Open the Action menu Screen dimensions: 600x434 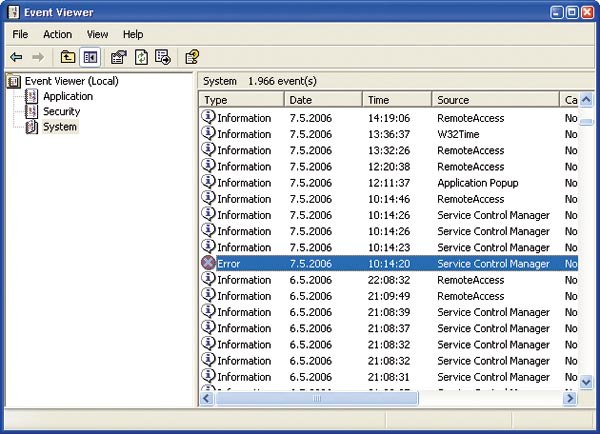point(57,34)
